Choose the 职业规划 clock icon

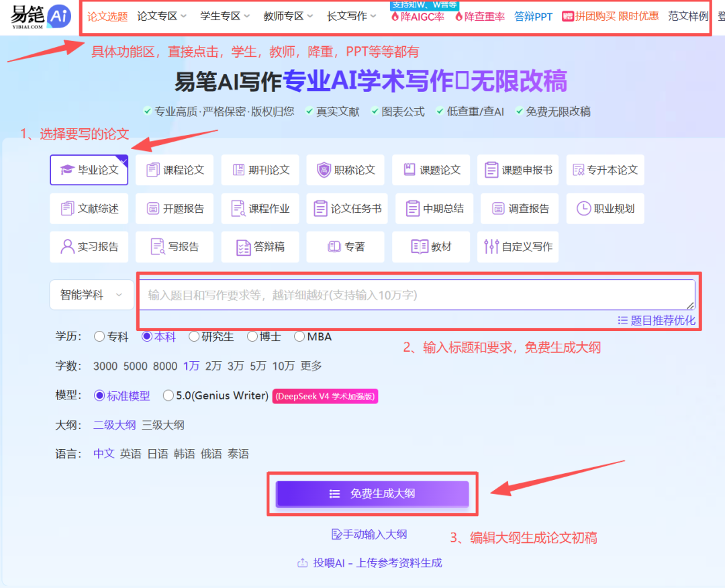click(583, 209)
